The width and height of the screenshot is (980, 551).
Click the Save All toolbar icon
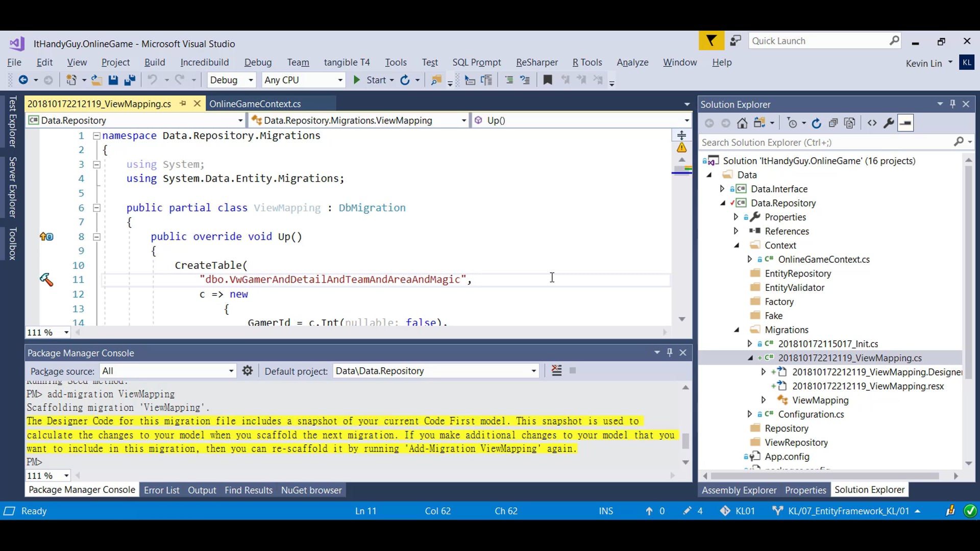point(130,80)
